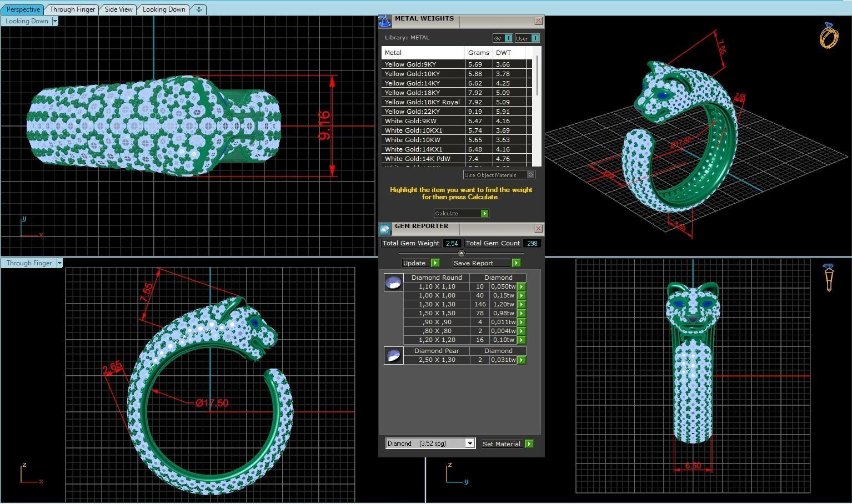Select the White Gold:10KW row
Image resolution: width=852 pixels, height=504 pixels.
tap(457, 140)
